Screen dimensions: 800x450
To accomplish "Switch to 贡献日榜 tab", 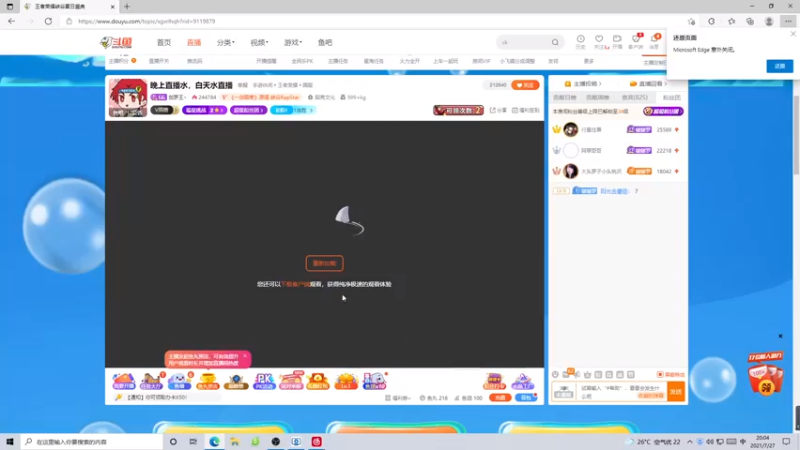I will tap(565, 97).
